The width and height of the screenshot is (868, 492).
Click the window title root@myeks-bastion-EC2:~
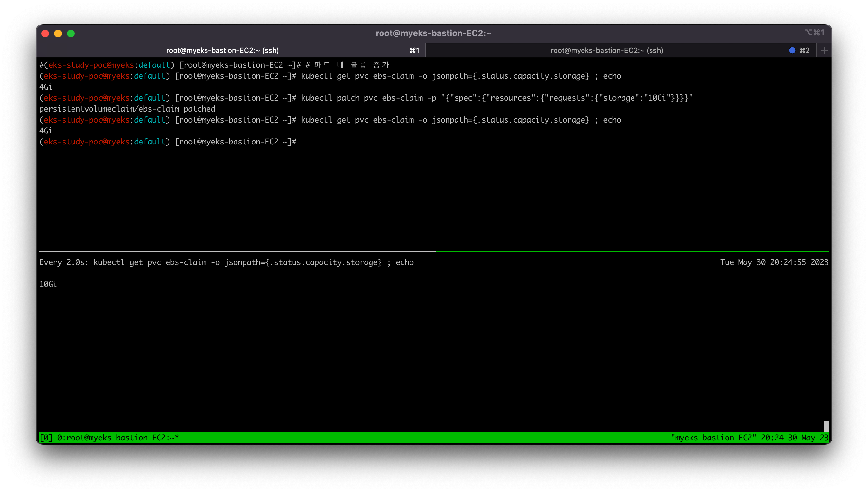[433, 33]
